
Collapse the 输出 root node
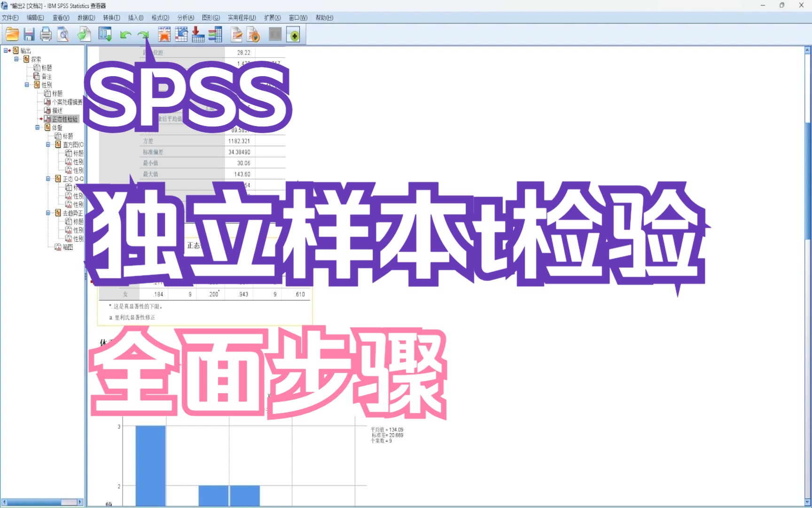click(6, 50)
